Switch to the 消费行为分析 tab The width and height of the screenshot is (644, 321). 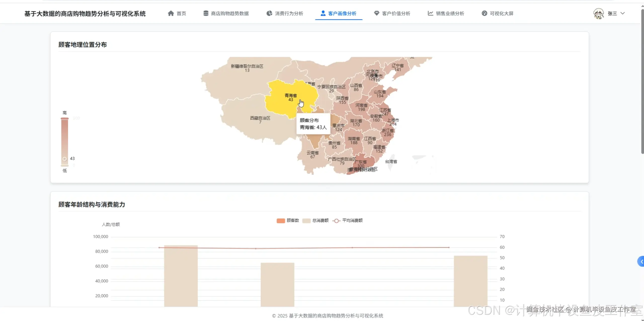point(289,14)
